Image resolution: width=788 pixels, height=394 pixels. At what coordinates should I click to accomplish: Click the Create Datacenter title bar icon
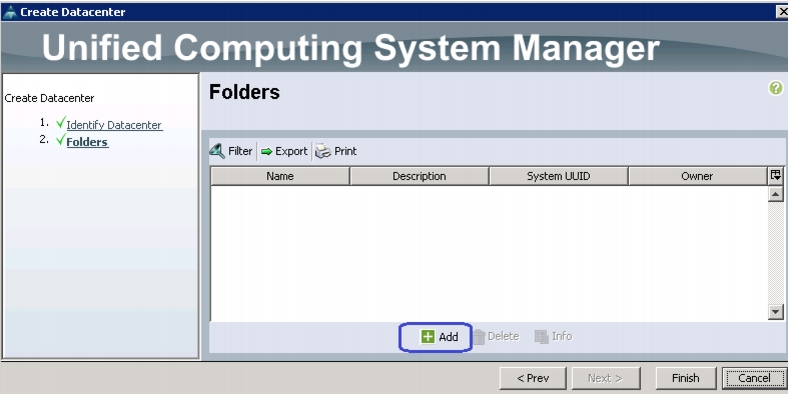point(10,12)
